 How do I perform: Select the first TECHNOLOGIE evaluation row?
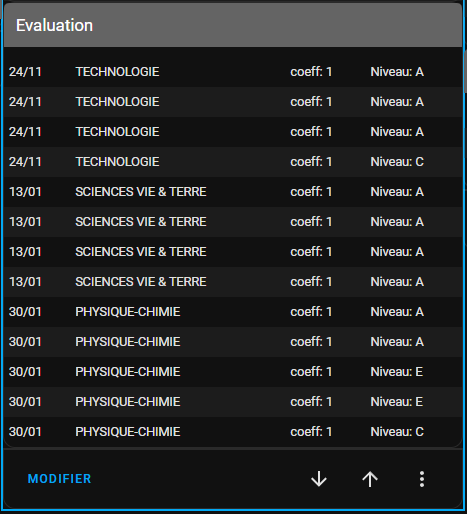pos(233,72)
